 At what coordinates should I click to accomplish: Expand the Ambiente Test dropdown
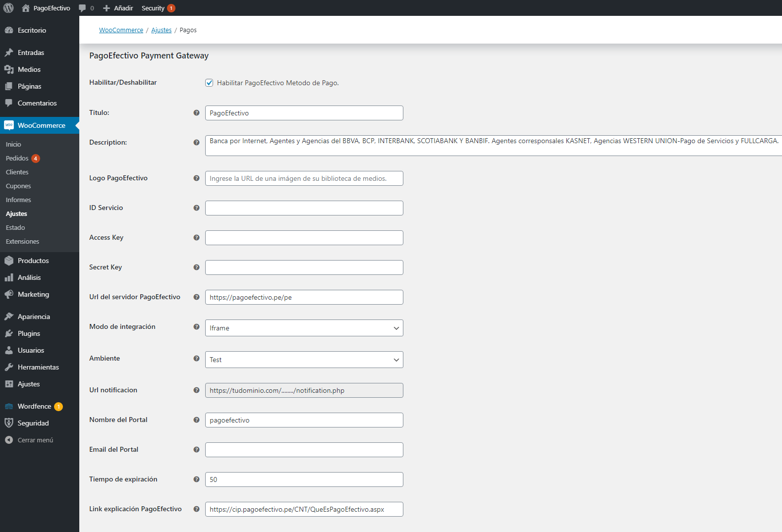304,360
